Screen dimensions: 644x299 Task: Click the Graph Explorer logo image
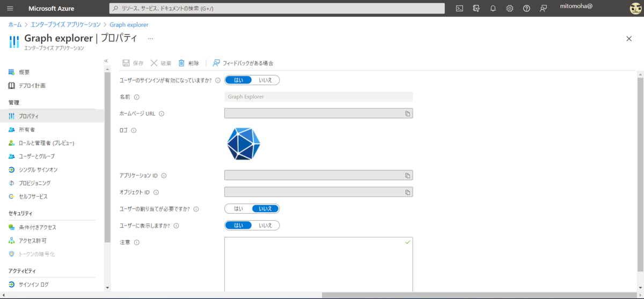[244, 144]
